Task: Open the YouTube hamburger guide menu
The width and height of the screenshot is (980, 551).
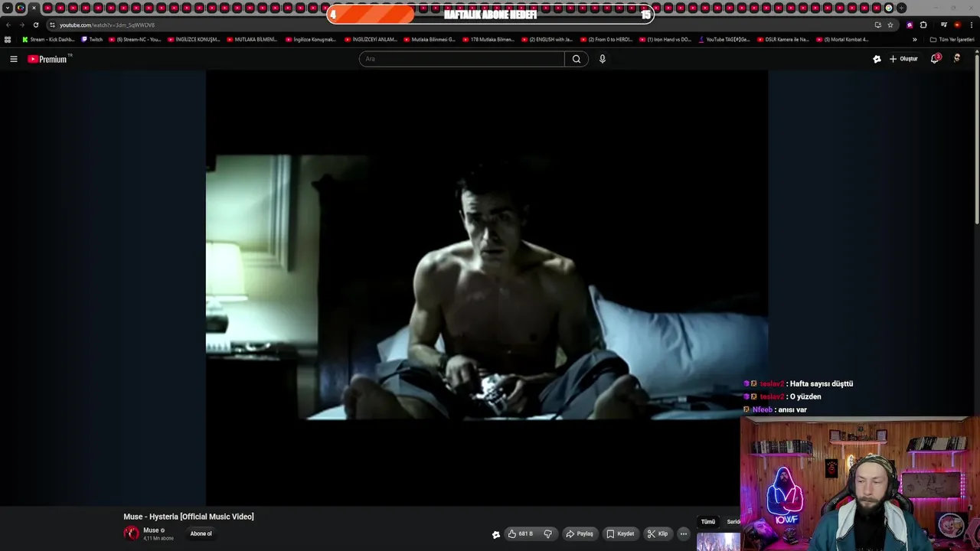Action: tap(13, 59)
